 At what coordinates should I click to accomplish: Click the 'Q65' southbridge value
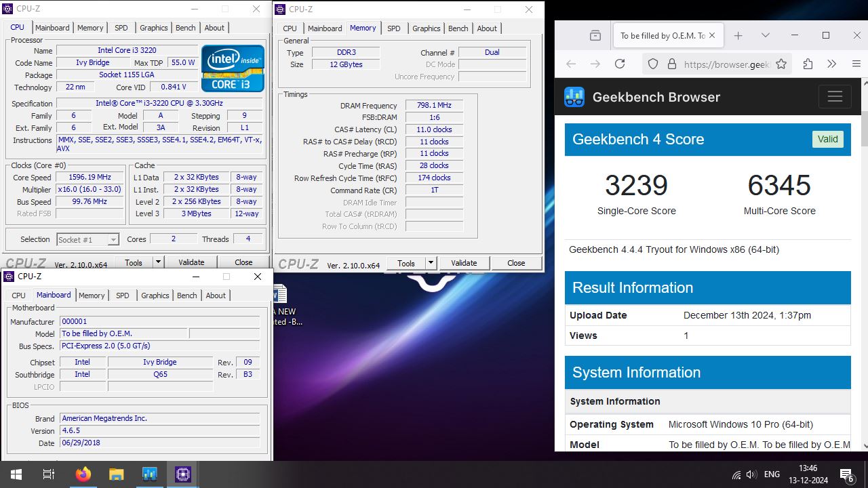pos(160,375)
